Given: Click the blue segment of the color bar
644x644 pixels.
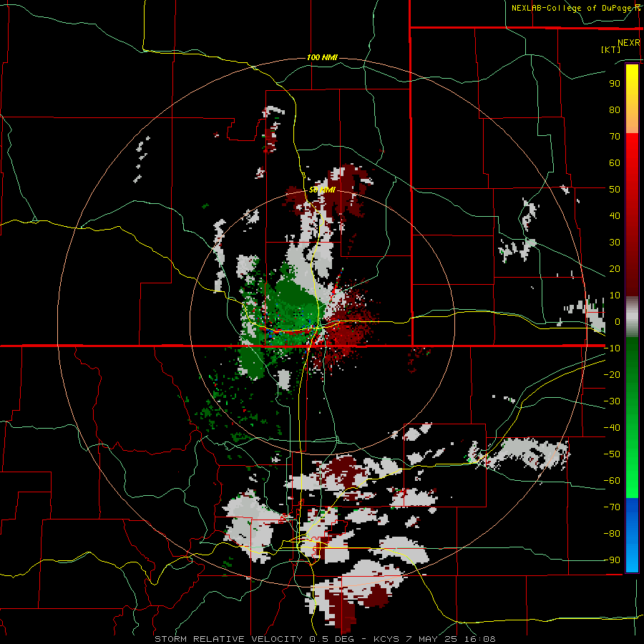Looking at the screenshot, I should click(632, 535).
